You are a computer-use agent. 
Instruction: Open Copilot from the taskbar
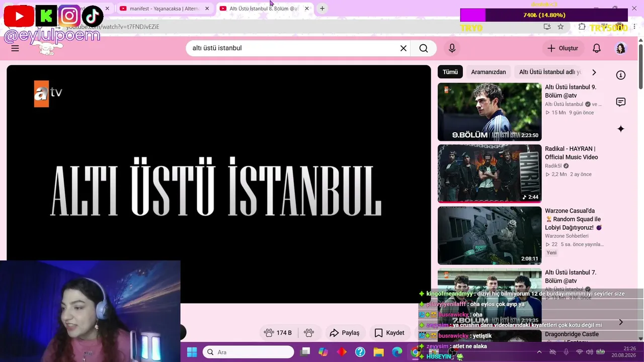point(323,352)
